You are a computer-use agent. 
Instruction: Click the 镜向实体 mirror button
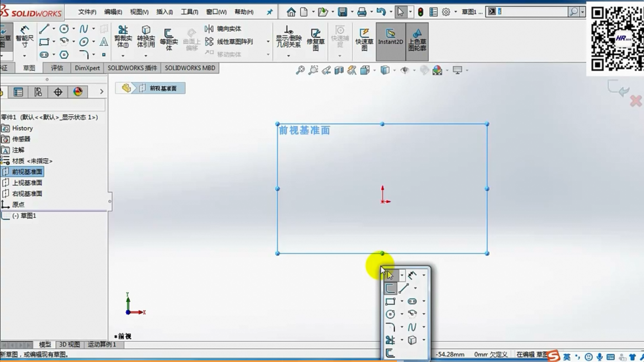coord(224,29)
